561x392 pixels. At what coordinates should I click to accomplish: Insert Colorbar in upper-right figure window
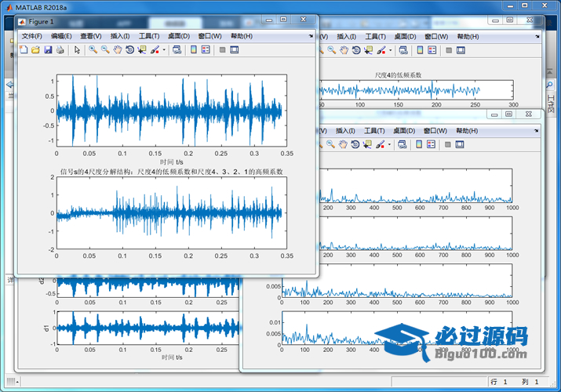pyautogui.click(x=420, y=50)
